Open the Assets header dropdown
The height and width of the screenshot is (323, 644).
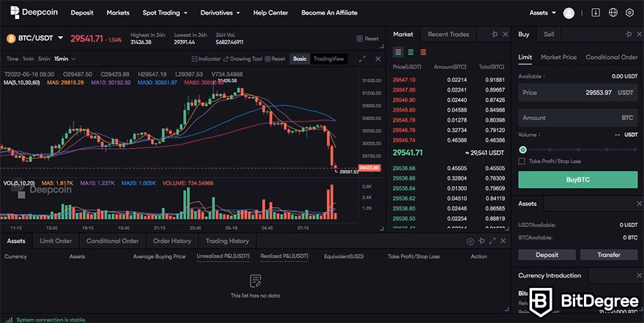(542, 12)
